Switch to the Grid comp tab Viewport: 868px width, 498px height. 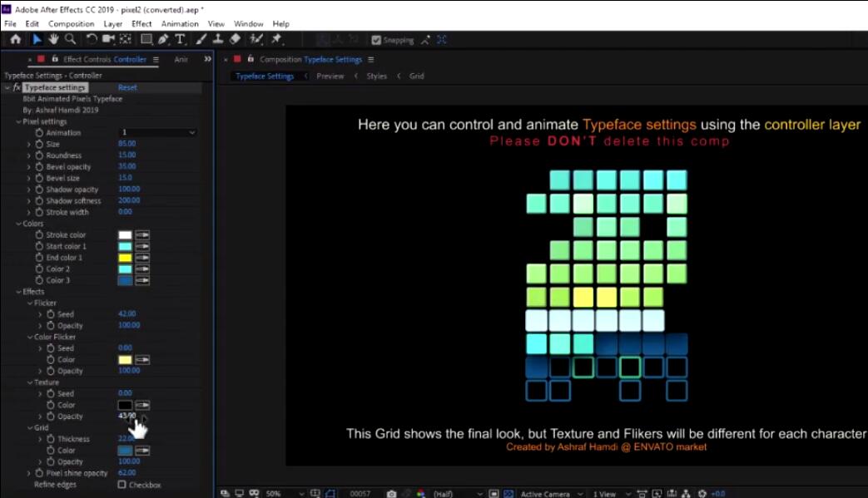pyautogui.click(x=416, y=76)
